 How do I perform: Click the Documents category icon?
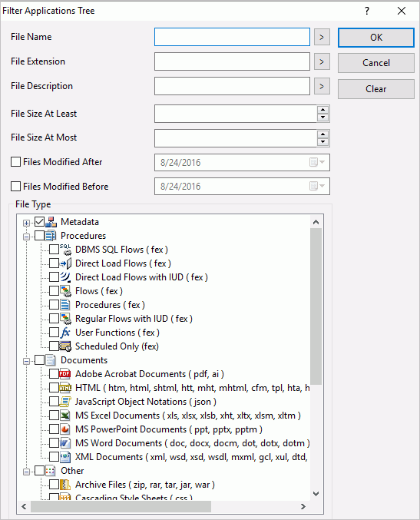coord(51,360)
